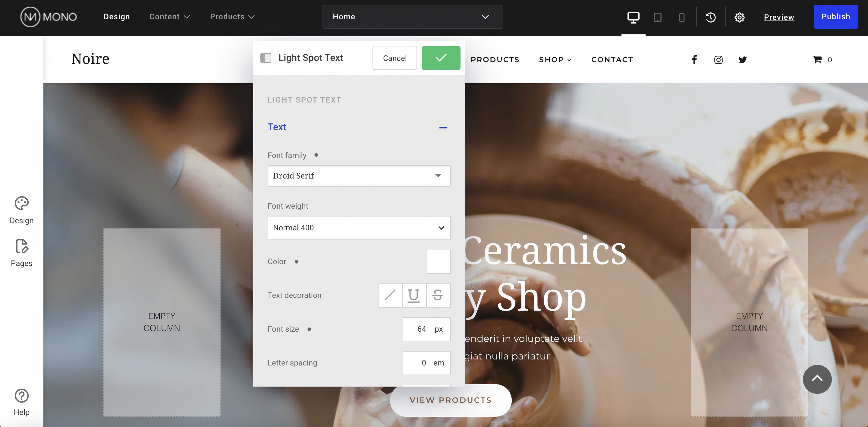Select the right EMPTY COLUMN
Viewport: 868px width, 427px height.
(749, 322)
